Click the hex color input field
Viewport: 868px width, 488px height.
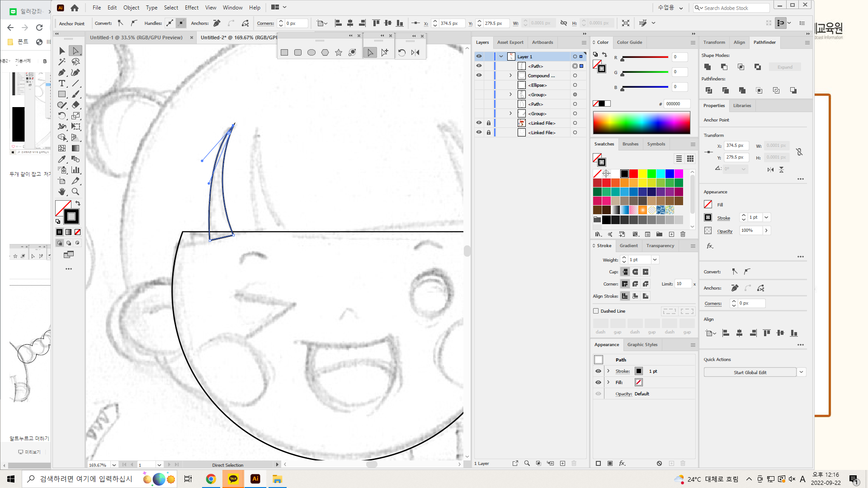(677, 103)
